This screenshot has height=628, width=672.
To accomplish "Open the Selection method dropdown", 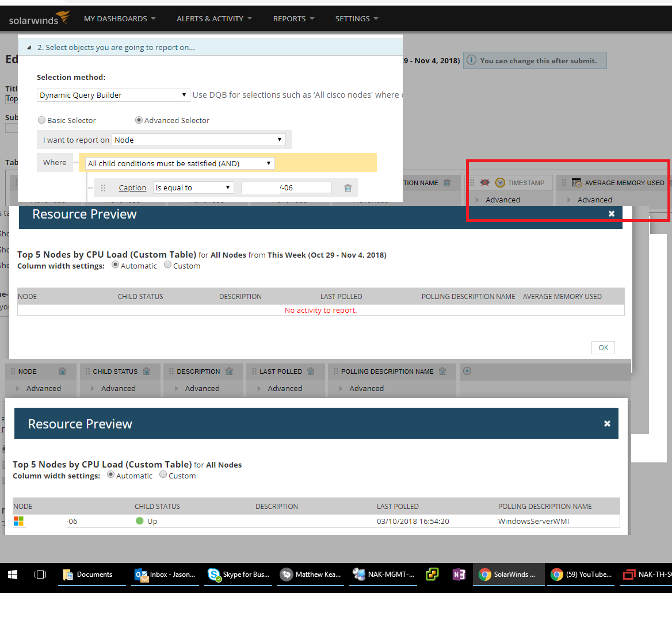I will coord(113,95).
